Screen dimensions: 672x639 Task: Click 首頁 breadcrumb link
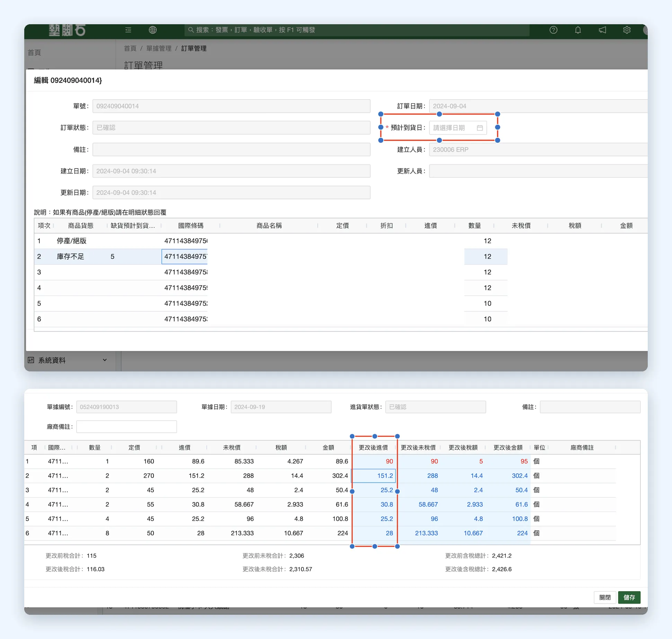click(x=130, y=48)
